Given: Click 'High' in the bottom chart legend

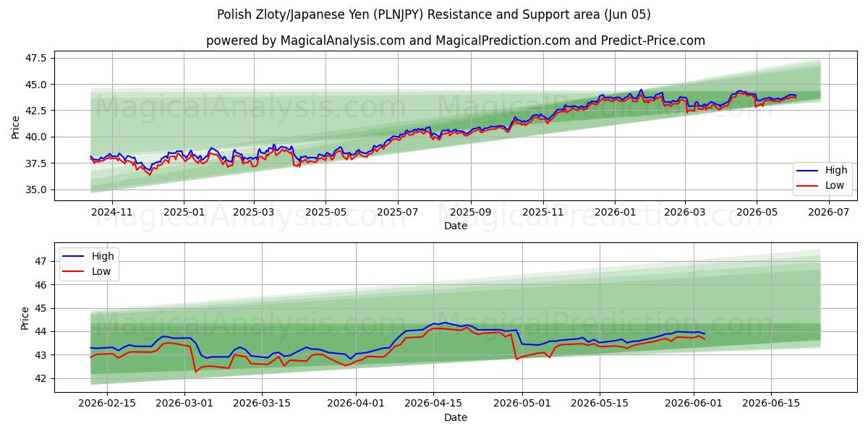Looking at the screenshot, I should coord(102,256).
